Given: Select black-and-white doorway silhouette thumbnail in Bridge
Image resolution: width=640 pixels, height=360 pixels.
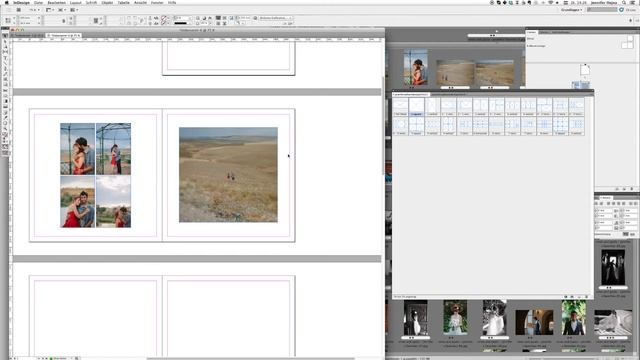Looking at the screenshot, I should coord(613,267).
